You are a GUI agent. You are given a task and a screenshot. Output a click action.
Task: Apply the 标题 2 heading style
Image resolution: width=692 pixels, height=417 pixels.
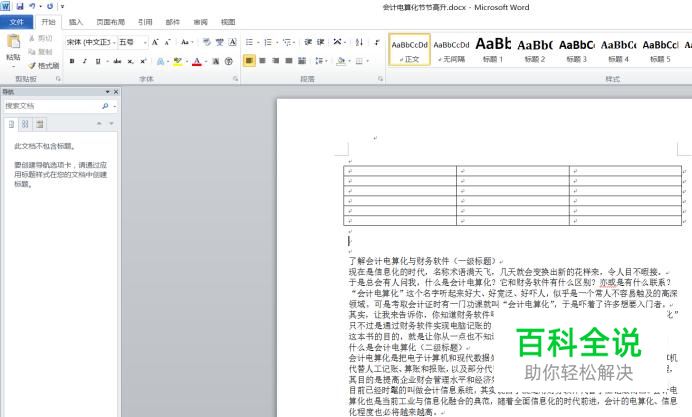(x=535, y=49)
